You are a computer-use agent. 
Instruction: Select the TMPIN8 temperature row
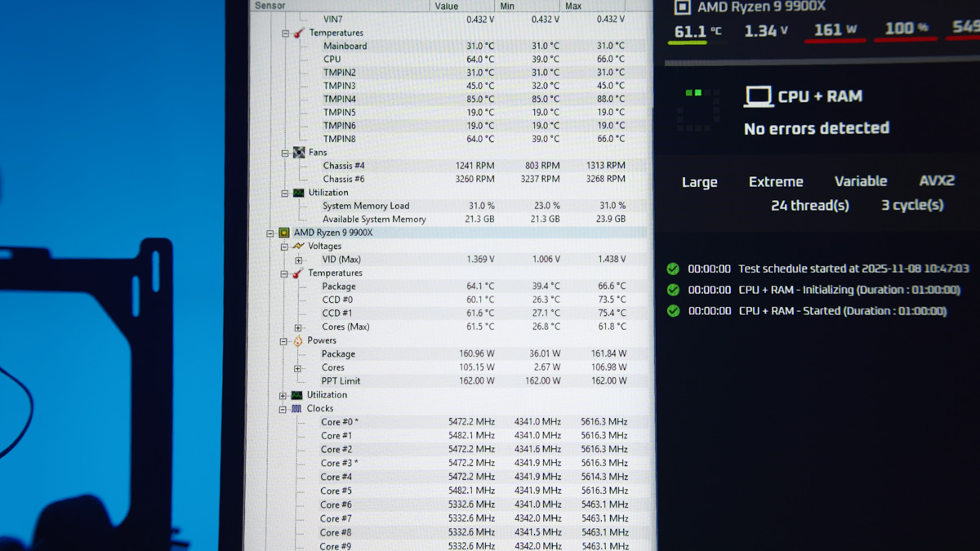(x=448, y=139)
